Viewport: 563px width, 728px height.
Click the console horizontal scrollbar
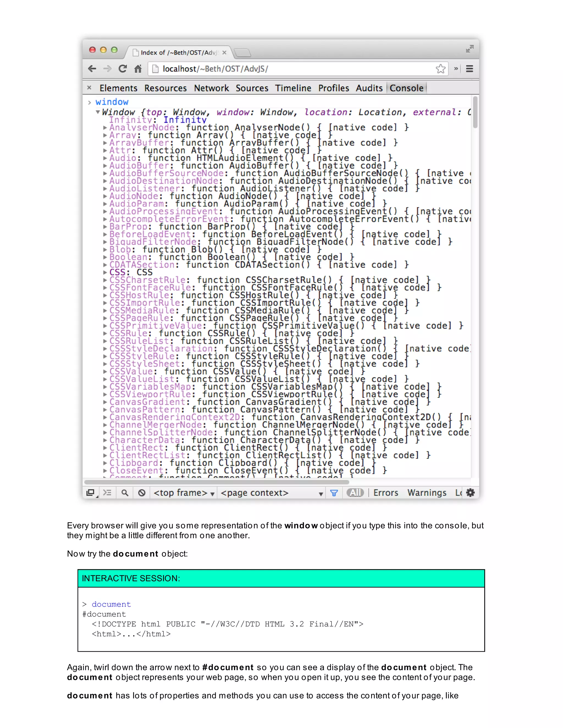coord(217,482)
